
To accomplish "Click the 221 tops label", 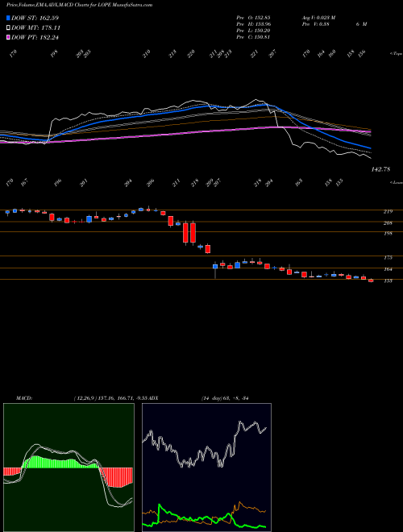I will pos(255,53).
